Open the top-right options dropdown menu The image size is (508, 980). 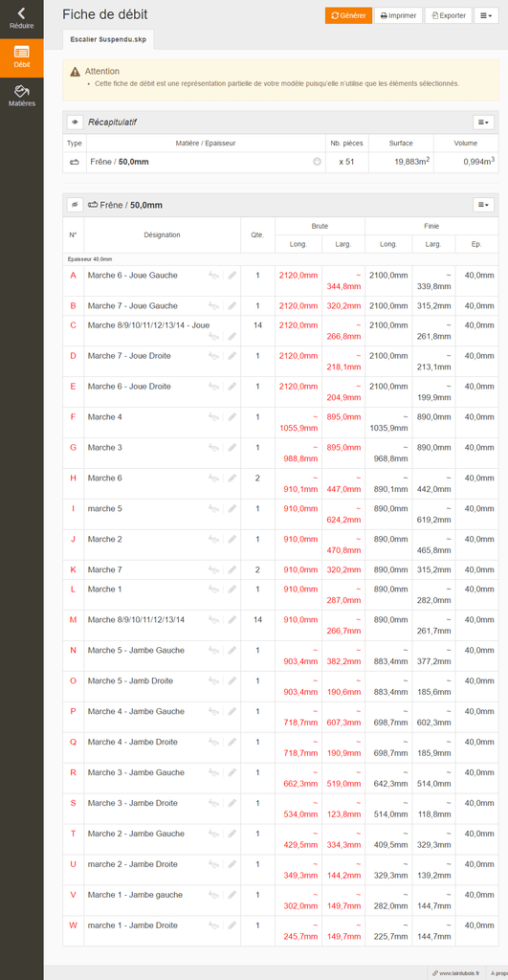click(486, 15)
